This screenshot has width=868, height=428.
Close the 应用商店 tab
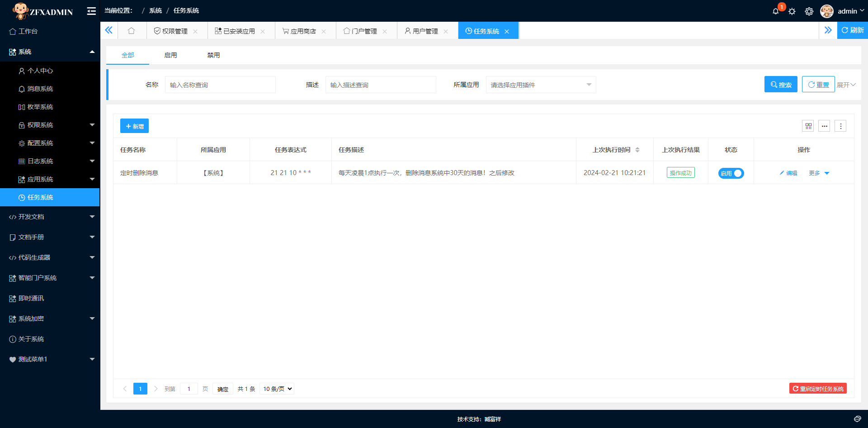pyautogui.click(x=324, y=31)
